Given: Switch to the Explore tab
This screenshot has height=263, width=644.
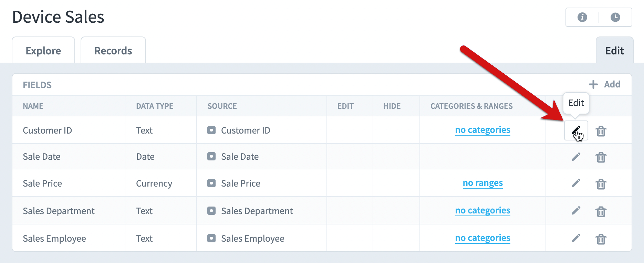Looking at the screenshot, I should click(43, 50).
